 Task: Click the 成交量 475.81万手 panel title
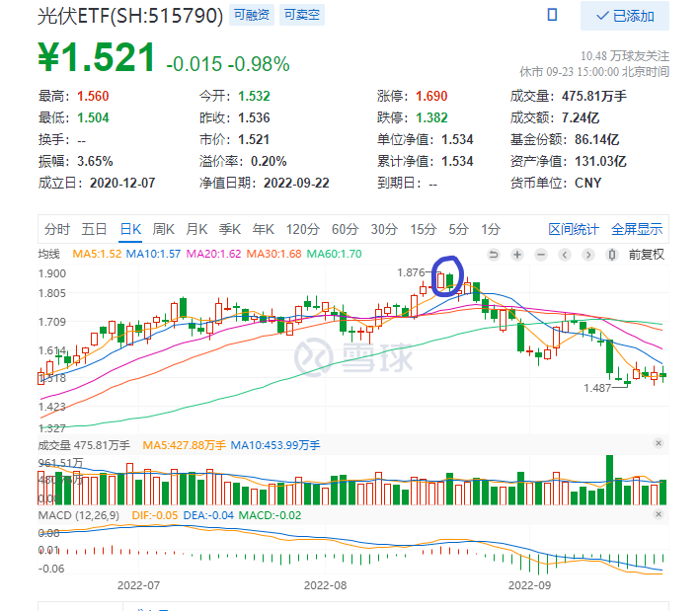[x=84, y=445]
